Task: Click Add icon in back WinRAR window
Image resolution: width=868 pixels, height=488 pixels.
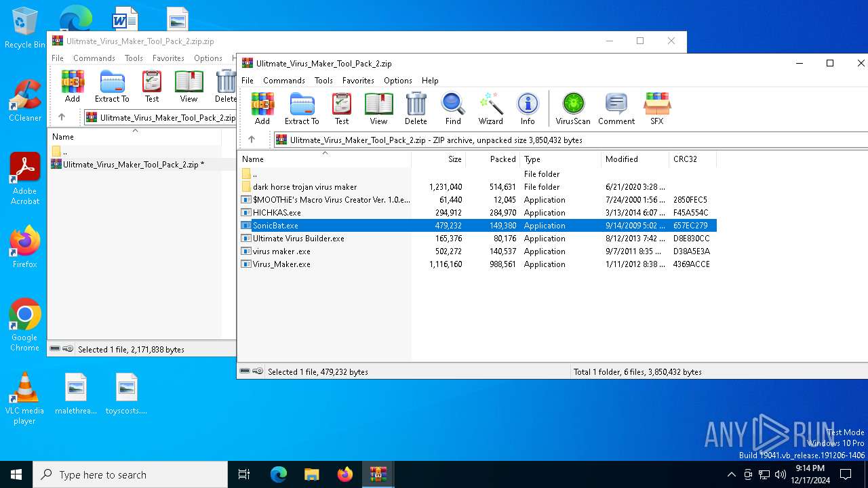Action: 73,86
